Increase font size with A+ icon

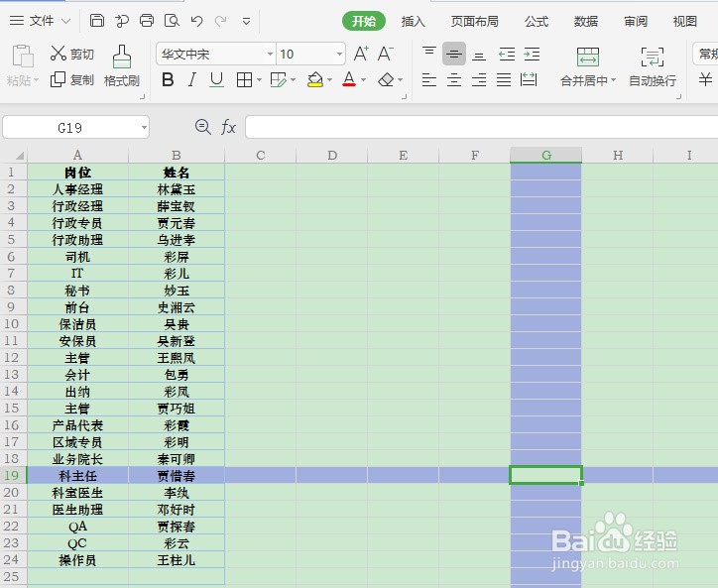pos(361,54)
